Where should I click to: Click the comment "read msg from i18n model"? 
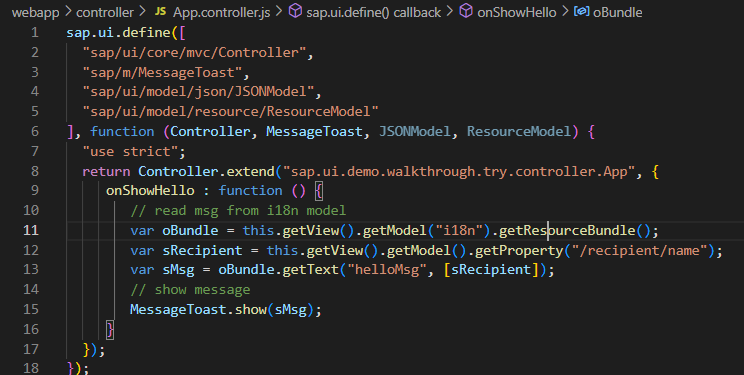(x=238, y=211)
